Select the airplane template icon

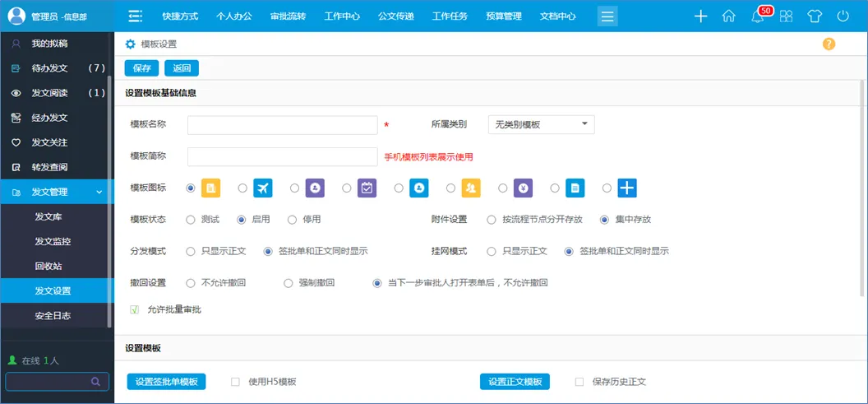(262, 188)
